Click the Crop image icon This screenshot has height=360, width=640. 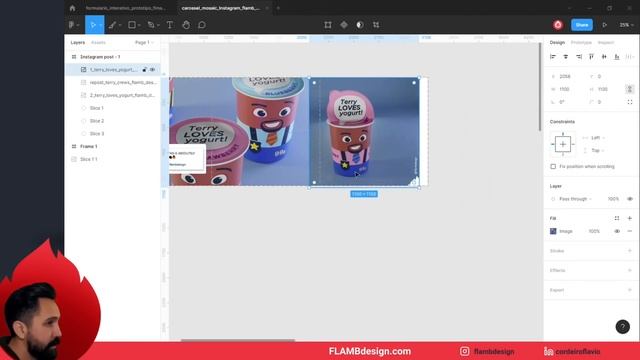[x=376, y=25]
